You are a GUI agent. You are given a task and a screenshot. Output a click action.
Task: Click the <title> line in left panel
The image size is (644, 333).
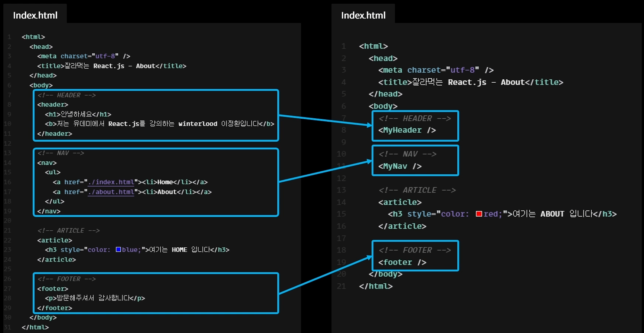(x=112, y=66)
